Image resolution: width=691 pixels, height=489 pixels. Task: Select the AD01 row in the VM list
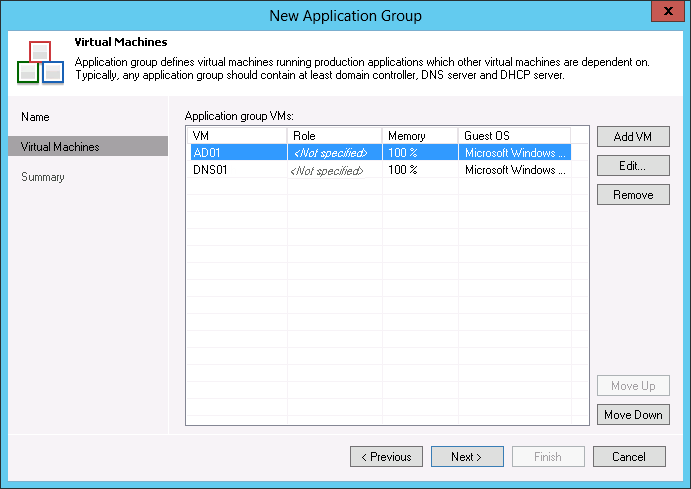[x=381, y=152]
